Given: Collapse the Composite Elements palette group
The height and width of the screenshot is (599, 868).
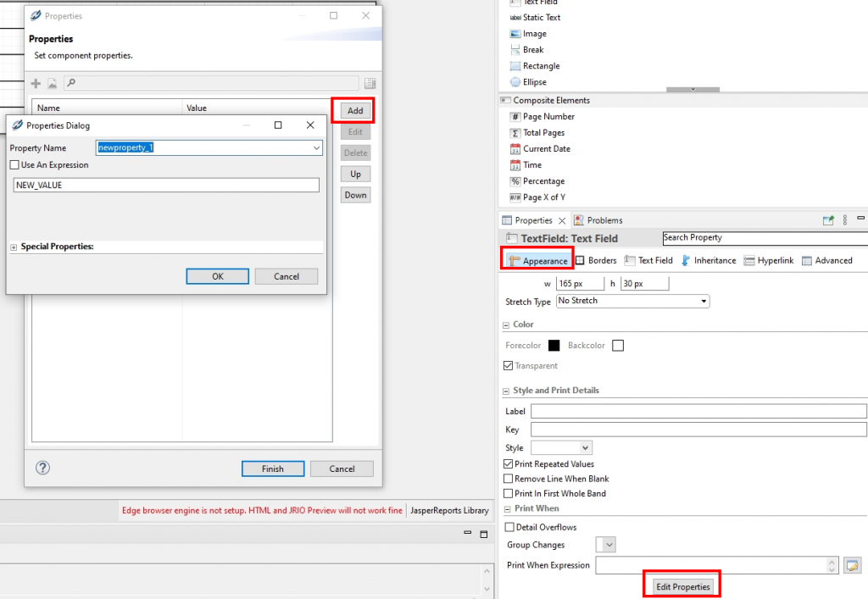Looking at the screenshot, I should [505, 100].
